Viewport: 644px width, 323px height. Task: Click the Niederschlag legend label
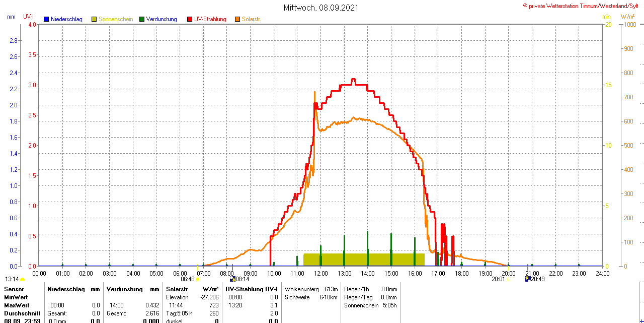click(66, 19)
